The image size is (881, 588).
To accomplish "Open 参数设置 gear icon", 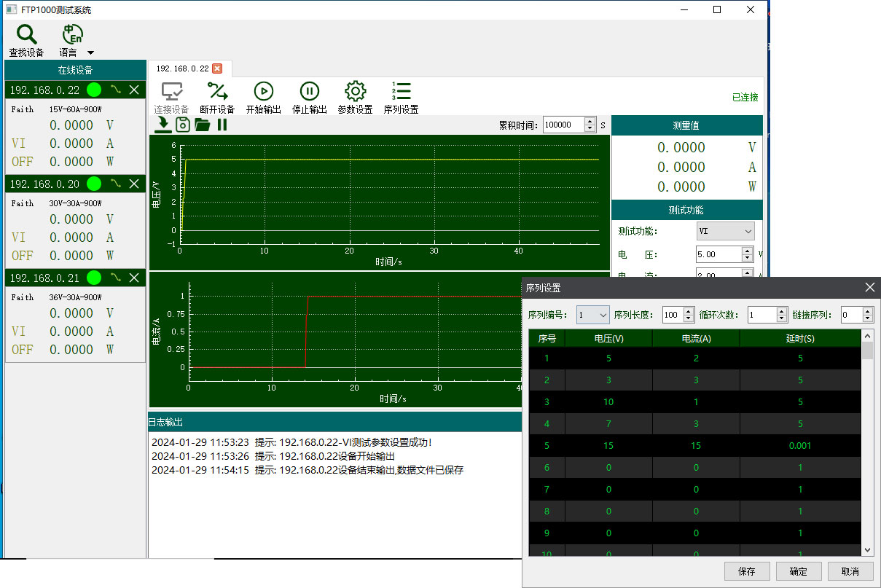I will (x=355, y=91).
